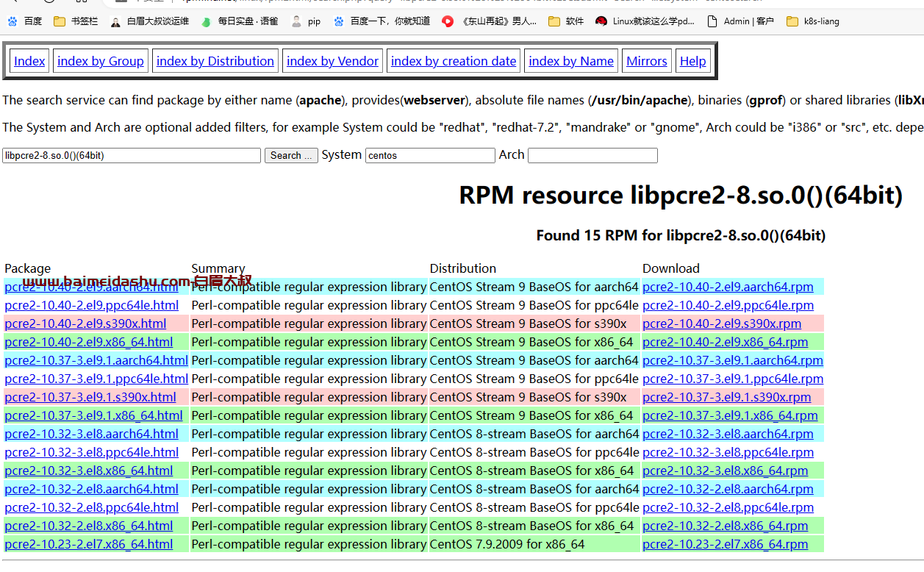
Task: Download pcre2-10.37-3.el9.1.x86_64.rpm
Action: (730, 415)
